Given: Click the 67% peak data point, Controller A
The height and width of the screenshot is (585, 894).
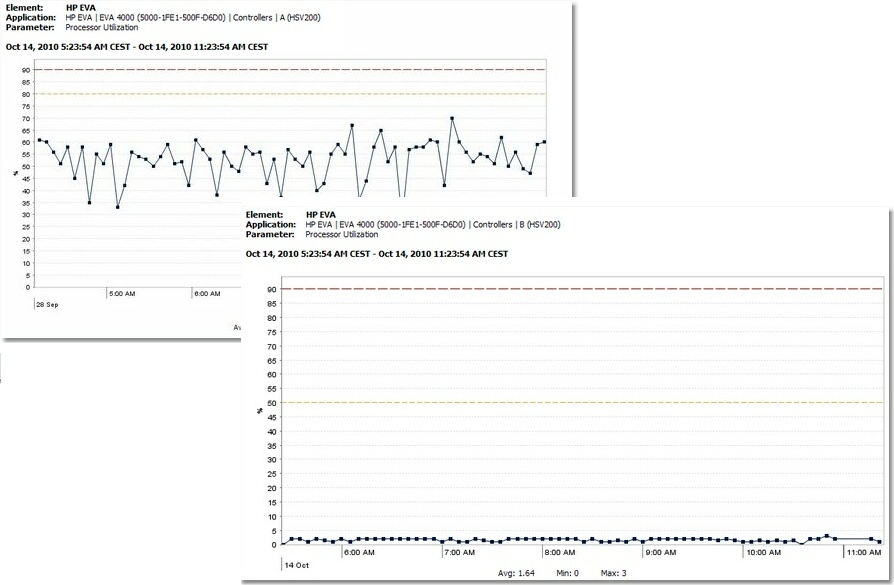Looking at the screenshot, I should tap(352, 125).
